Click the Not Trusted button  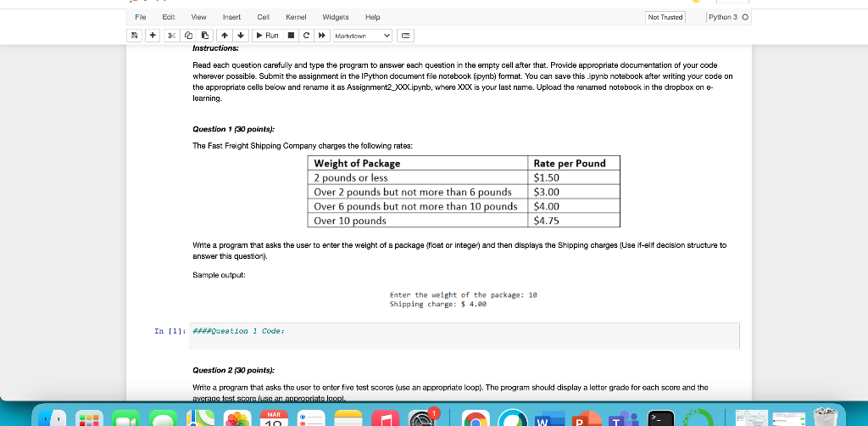(665, 17)
